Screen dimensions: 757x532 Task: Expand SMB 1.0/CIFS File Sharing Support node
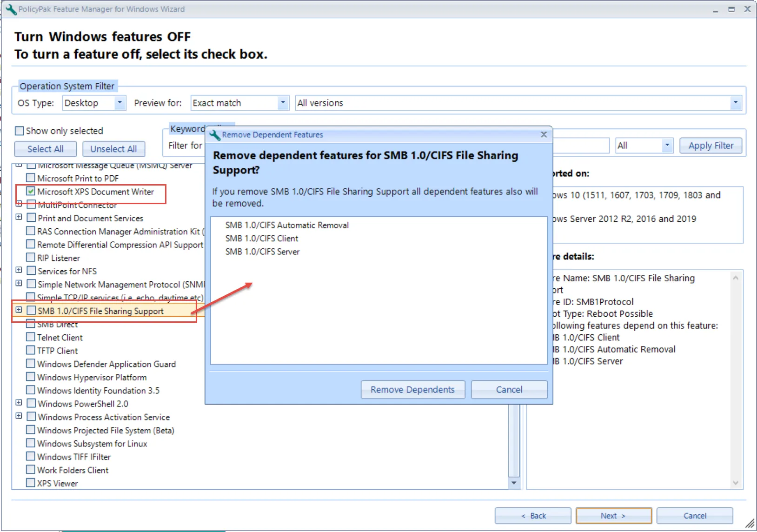coord(19,309)
